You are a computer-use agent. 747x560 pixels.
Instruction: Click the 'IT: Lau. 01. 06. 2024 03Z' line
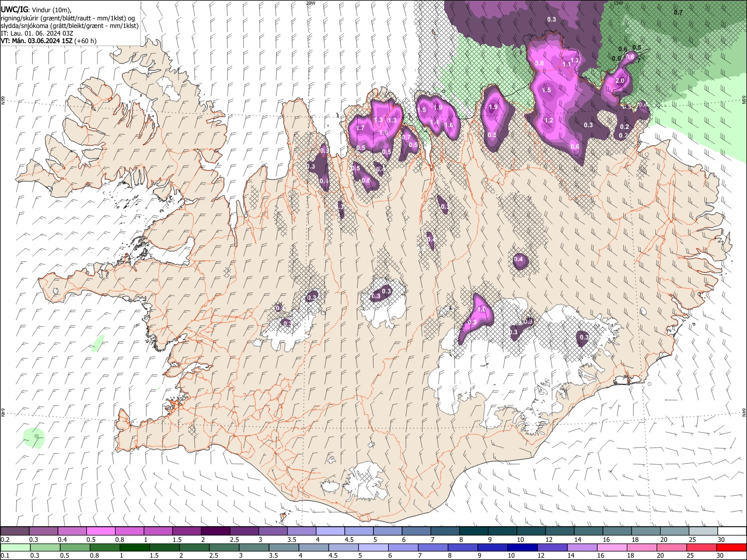click(37, 33)
